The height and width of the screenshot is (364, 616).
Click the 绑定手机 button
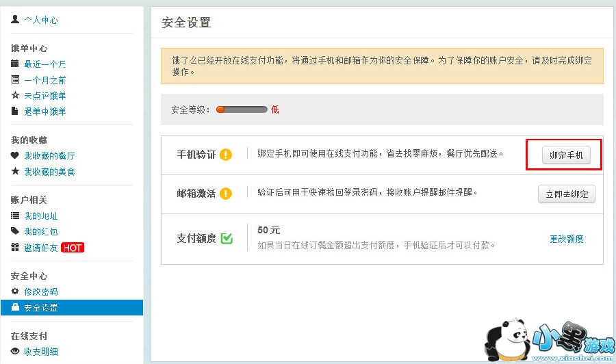[x=566, y=155]
